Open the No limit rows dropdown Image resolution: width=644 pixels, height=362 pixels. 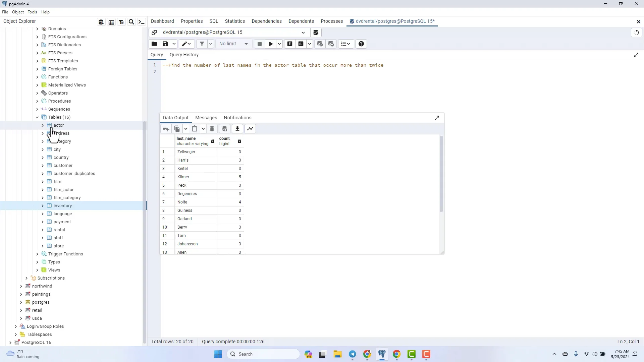(233, 44)
